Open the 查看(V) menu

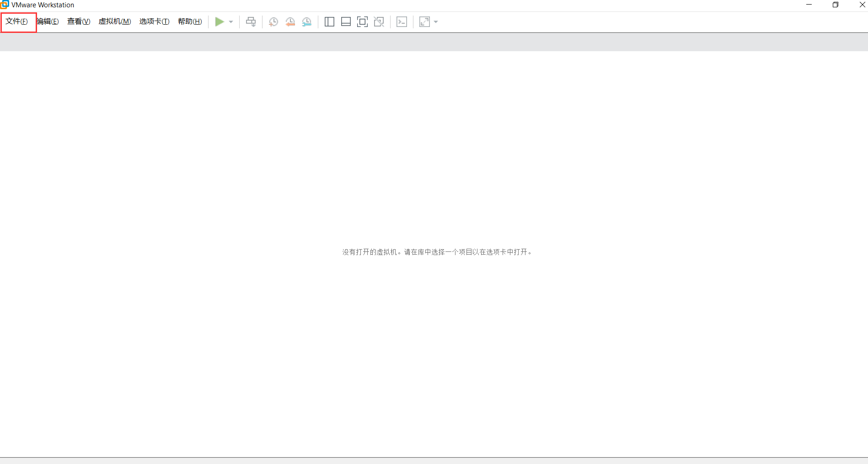click(79, 21)
